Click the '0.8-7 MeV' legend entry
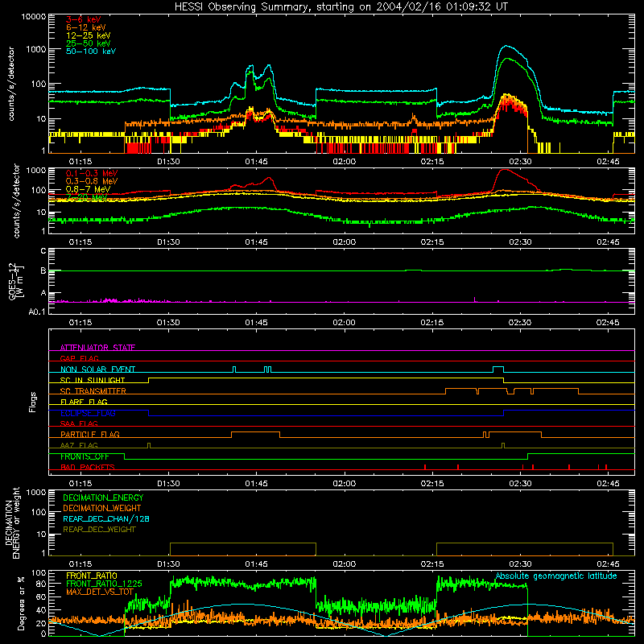The width and height of the screenshot is (644, 644). pyautogui.click(x=88, y=189)
